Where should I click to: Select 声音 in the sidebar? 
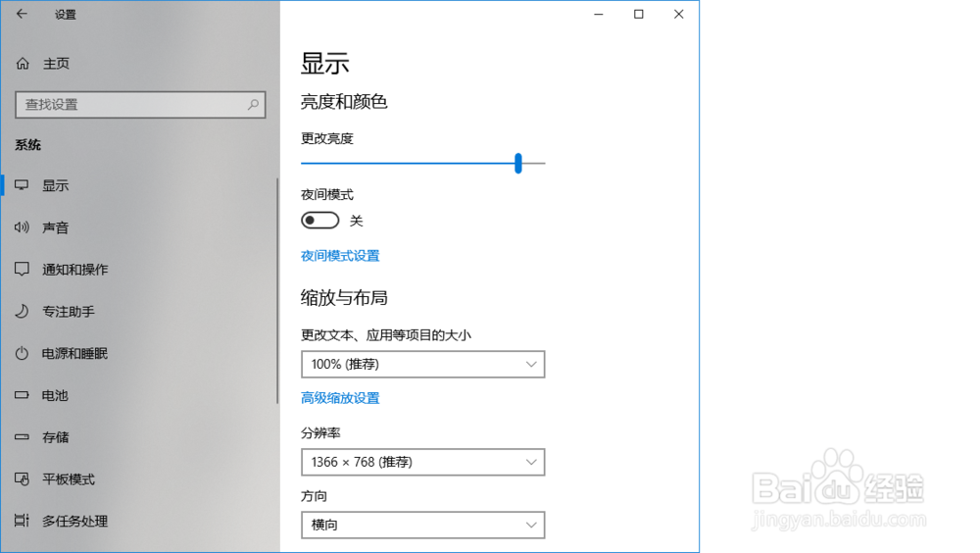[56, 227]
